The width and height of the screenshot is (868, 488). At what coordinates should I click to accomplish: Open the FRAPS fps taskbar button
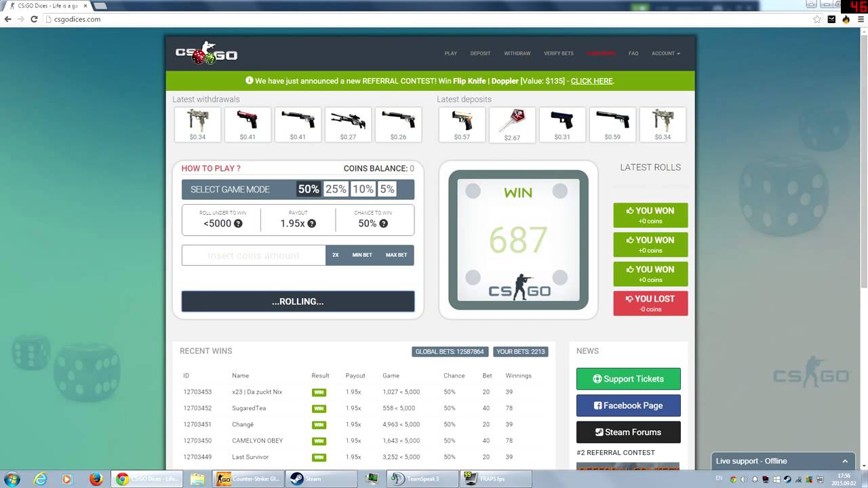[x=496, y=479]
